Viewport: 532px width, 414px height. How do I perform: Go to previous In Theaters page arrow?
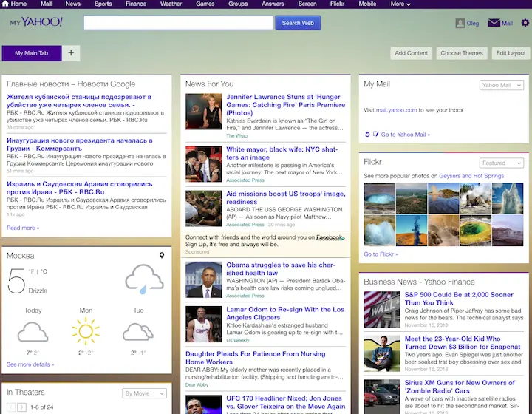click(x=11, y=407)
